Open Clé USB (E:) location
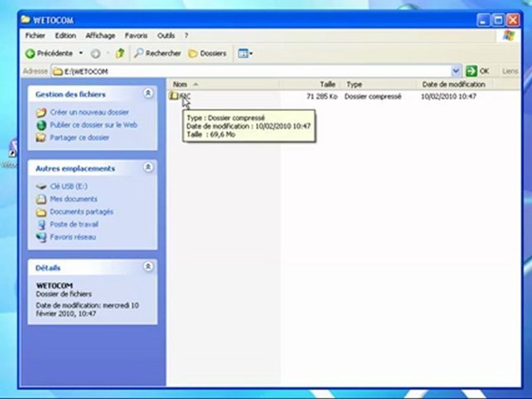 (x=69, y=186)
